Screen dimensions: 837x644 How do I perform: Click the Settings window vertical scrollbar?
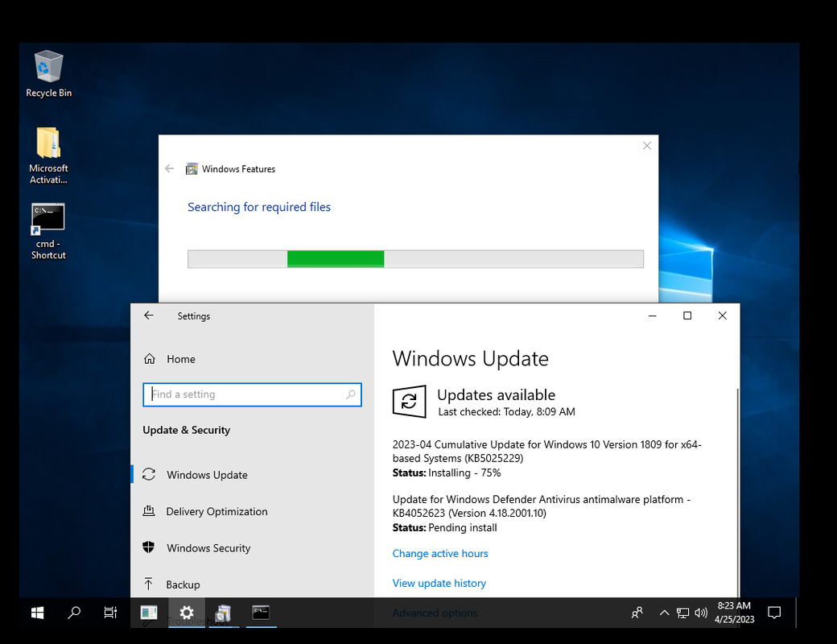pyautogui.click(x=738, y=491)
